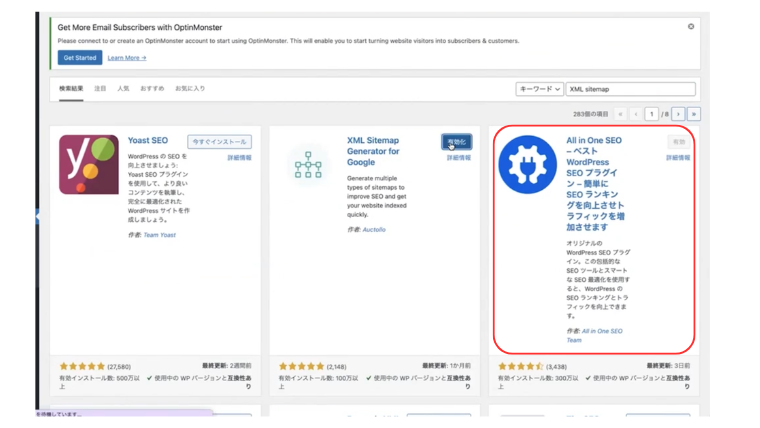The height and width of the screenshot is (428, 760).
Task: Activate XML Sitemap Generator with 有効化 button
Action: coord(457,142)
